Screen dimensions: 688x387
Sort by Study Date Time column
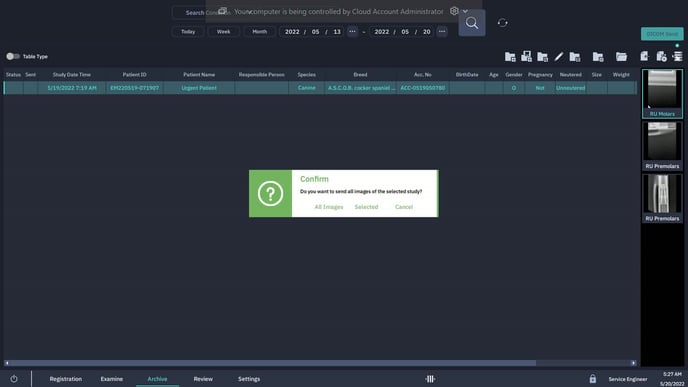[x=72, y=75]
